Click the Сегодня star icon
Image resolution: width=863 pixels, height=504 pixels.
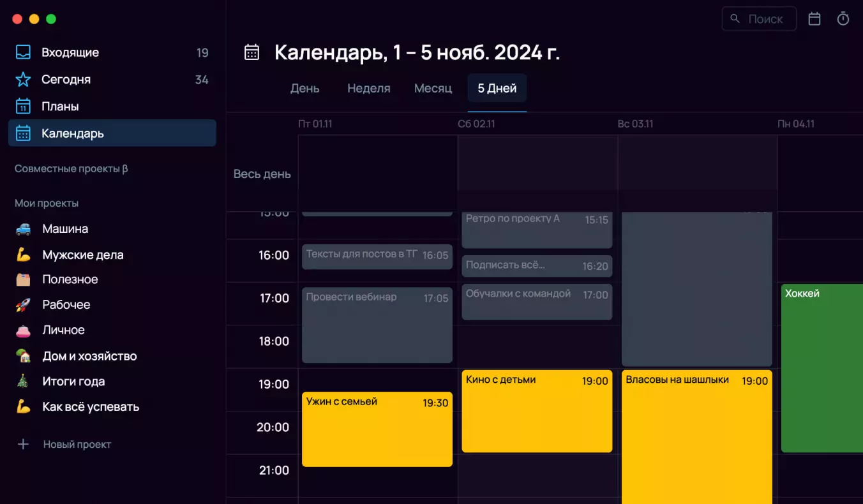23,79
